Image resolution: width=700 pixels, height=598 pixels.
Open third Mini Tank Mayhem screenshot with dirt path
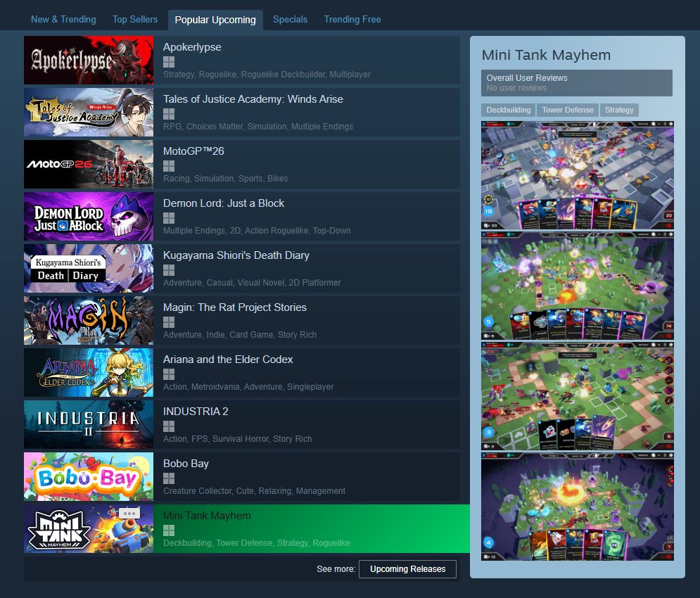pos(577,396)
